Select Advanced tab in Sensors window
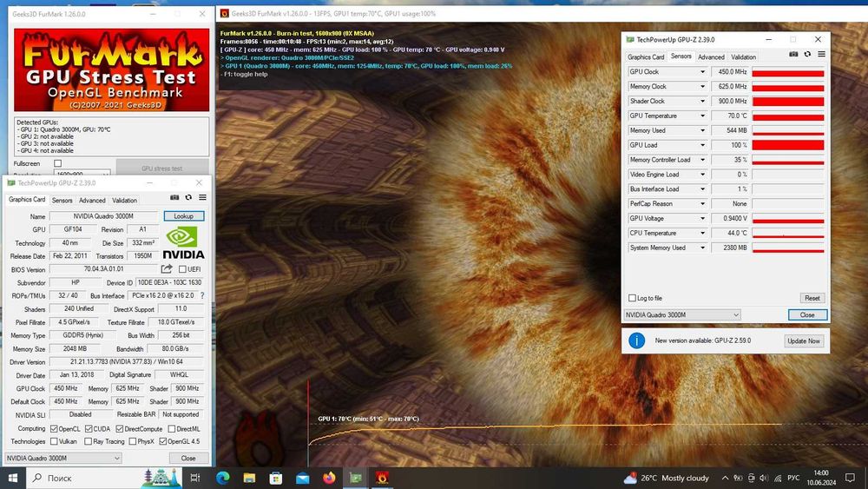 [x=711, y=57]
